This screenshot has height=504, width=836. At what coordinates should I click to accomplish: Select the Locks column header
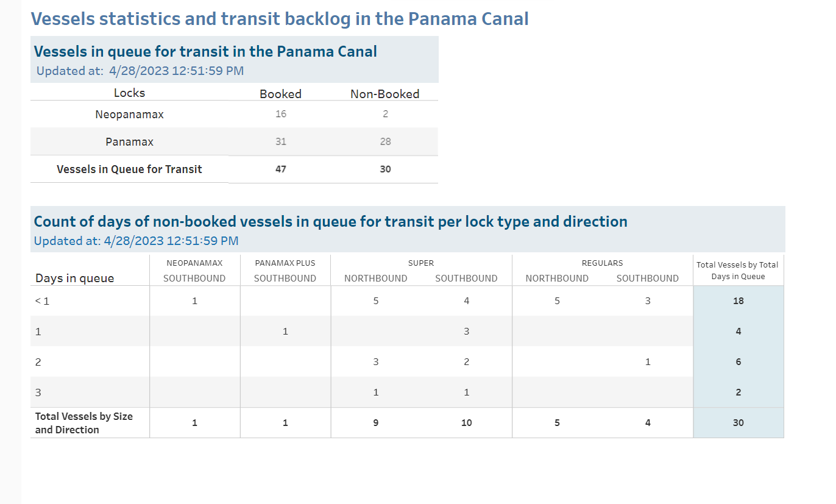pos(129,93)
